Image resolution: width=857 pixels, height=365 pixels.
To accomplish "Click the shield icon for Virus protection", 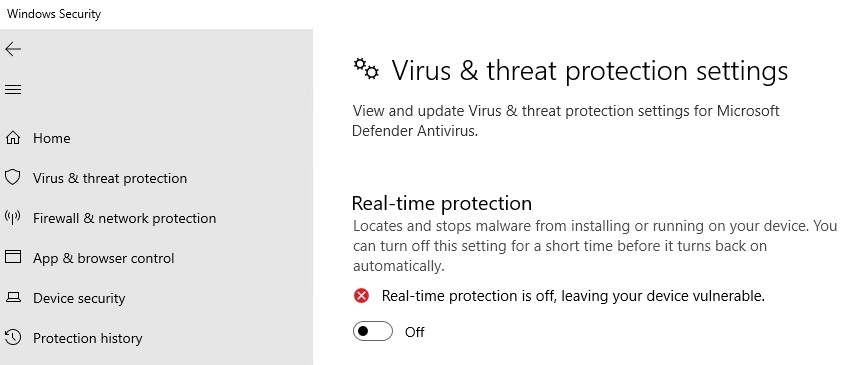I will point(13,178).
